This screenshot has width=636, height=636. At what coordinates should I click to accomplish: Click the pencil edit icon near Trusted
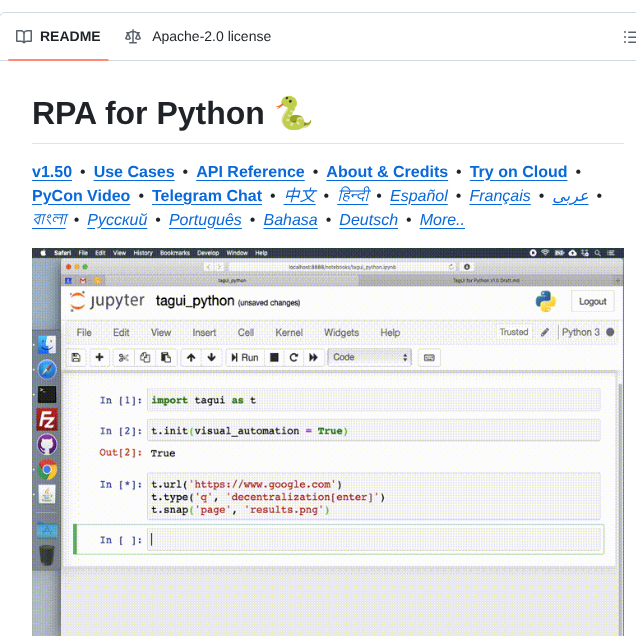(545, 332)
